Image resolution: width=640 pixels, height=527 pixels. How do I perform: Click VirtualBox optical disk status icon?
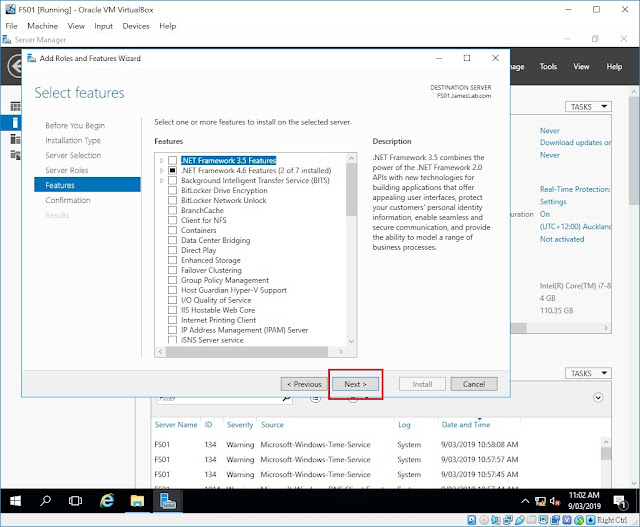(484, 520)
